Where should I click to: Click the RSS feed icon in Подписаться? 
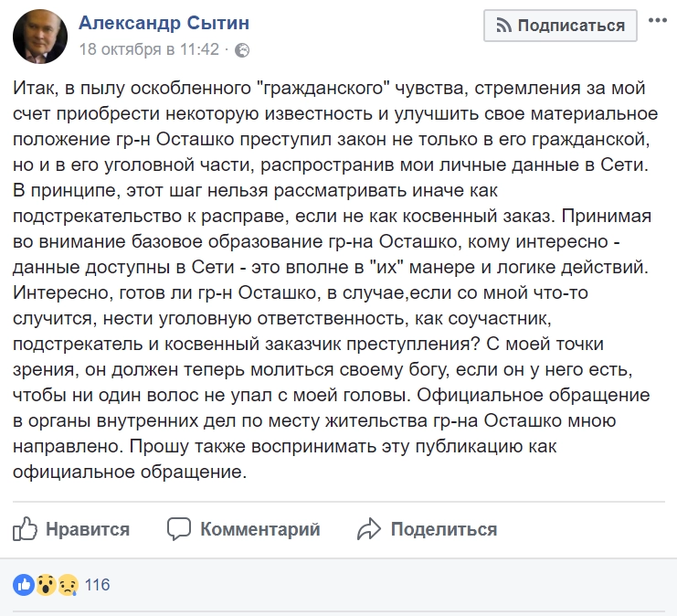502,25
